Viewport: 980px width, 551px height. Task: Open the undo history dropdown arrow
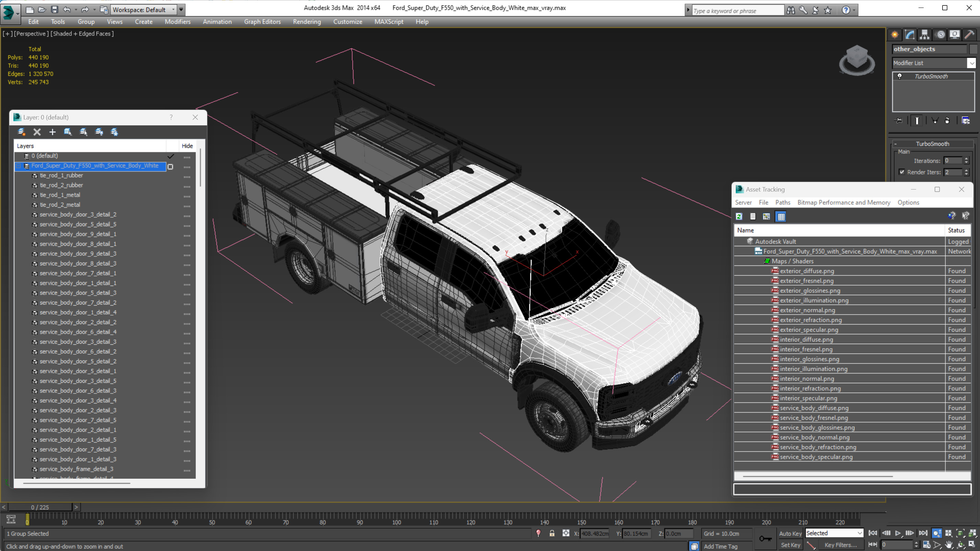[76, 10]
